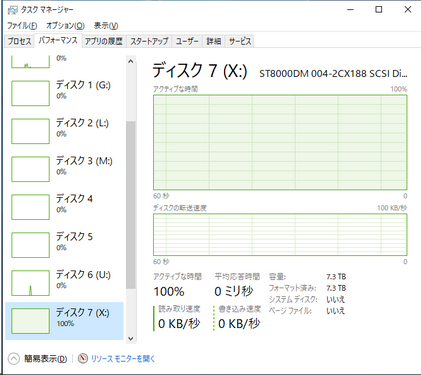Screen dimensions: 421x375
Task: Click the ディスク 3 (M:) graph thumbnail
Action: (30, 169)
